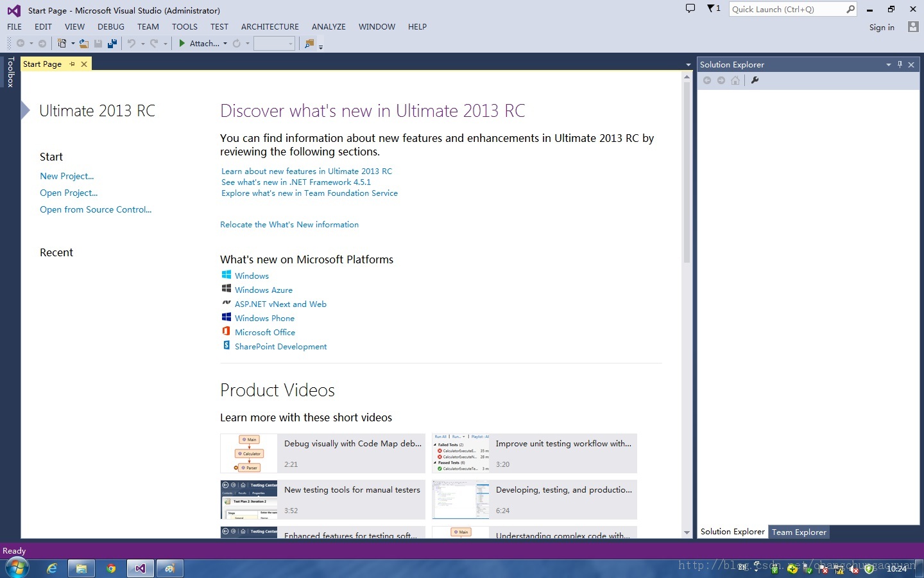Click the Navigate Forward toolbar icon
Screen dimensions: 924x578
[42, 44]
